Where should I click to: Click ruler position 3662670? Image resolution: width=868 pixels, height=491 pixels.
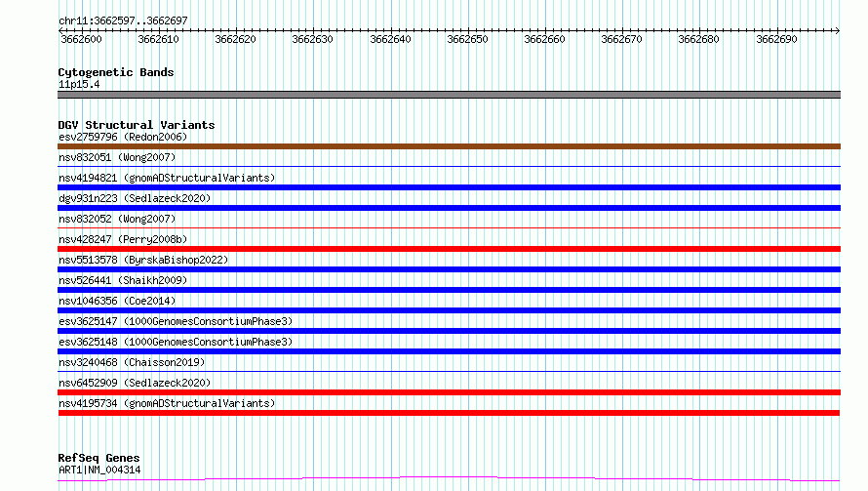pyautogui.click(x=621, y=39)
